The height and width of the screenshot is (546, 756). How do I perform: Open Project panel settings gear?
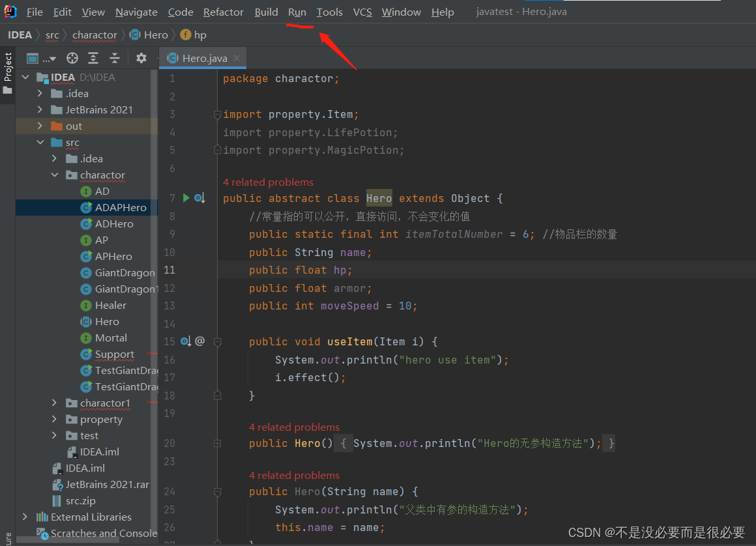pyautogui.click(x=141, y=58)
